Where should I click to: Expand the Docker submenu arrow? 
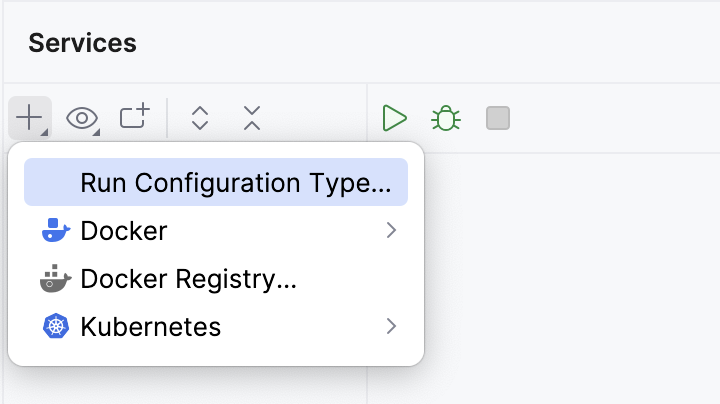tap(391, 231)
